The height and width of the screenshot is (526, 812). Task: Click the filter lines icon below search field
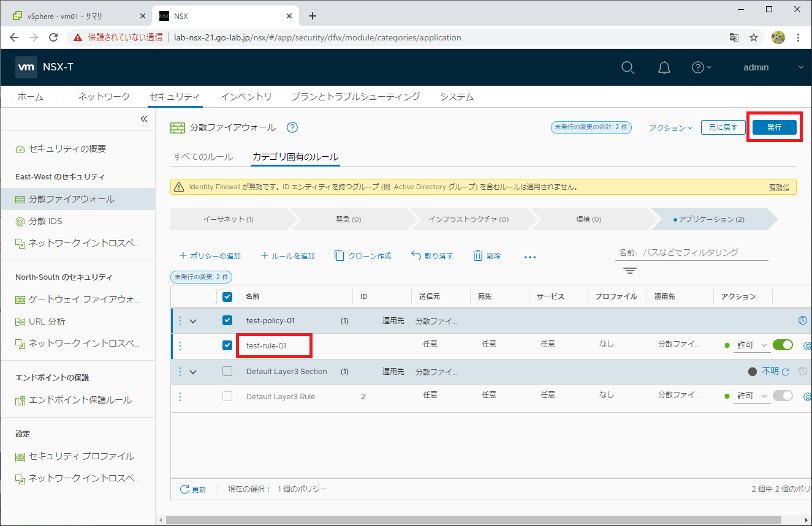pos(630,271)
